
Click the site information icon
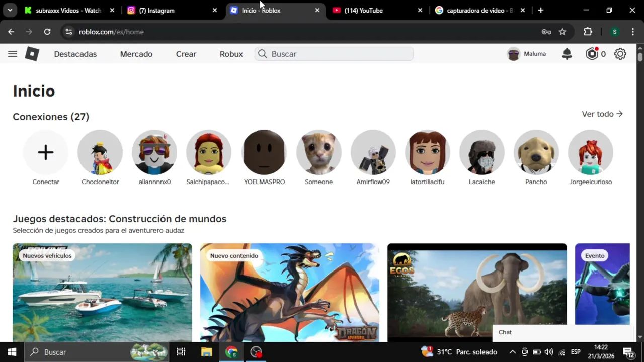point(69,32)
